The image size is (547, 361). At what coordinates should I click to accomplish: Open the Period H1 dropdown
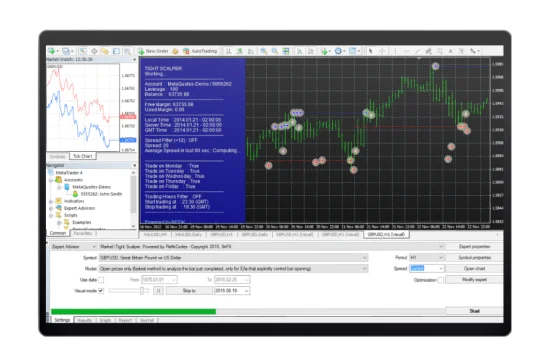click(x=426, y=257)
